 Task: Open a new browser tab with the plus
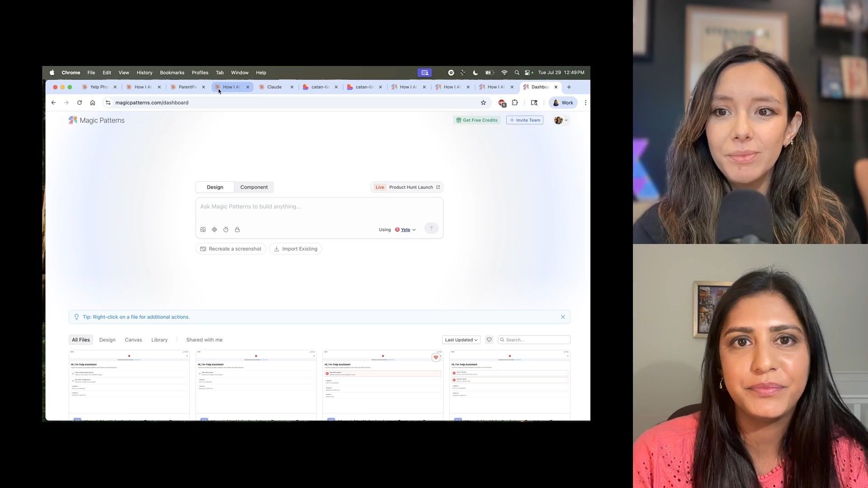point(569,87)
